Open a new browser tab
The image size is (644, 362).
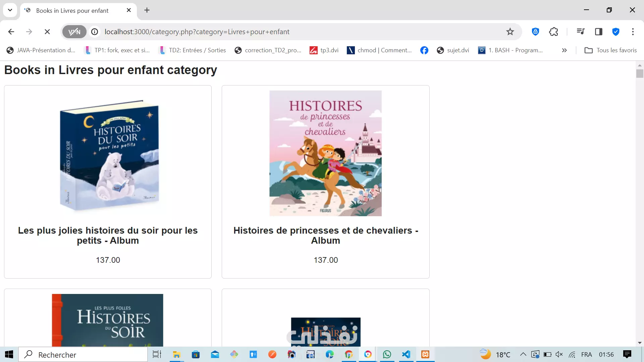tap(147, 10)
